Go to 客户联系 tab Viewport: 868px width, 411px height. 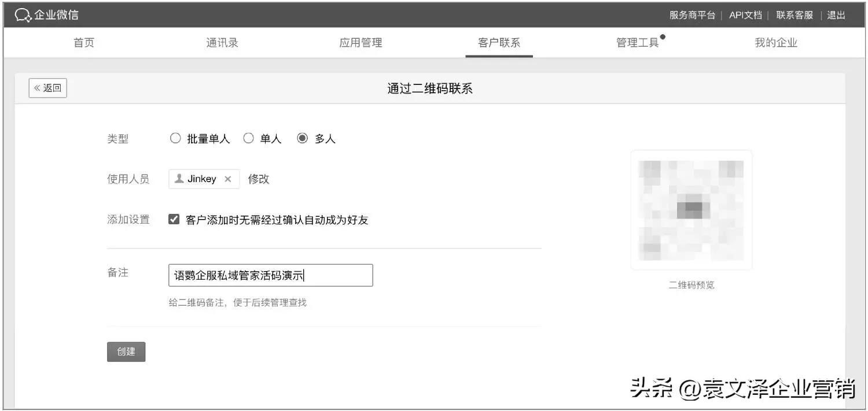pyautogui.click(x=499, y=43)
